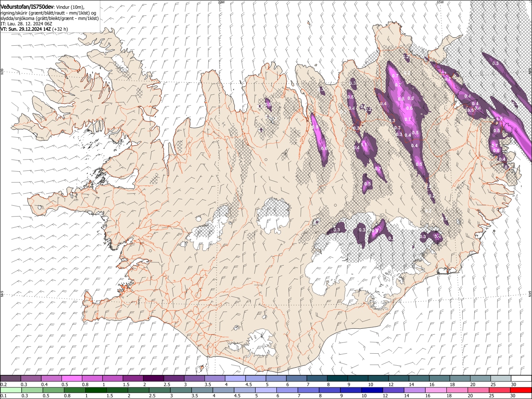This screenshot has height=399, width=532.
Task: Click the 'VT: Sun. 29.12.2024 14Z' valid time
Action: coord(26,29)
